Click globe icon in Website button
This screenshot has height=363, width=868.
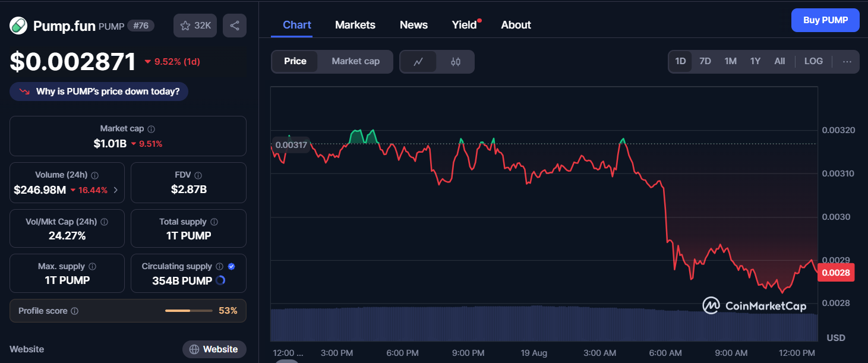pyautogui.click(x=194, y=349)
